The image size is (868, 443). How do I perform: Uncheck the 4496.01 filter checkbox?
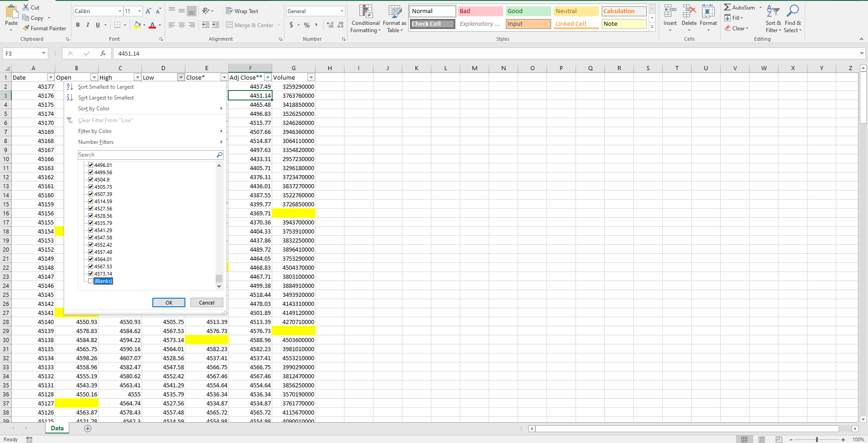(90, 165)
